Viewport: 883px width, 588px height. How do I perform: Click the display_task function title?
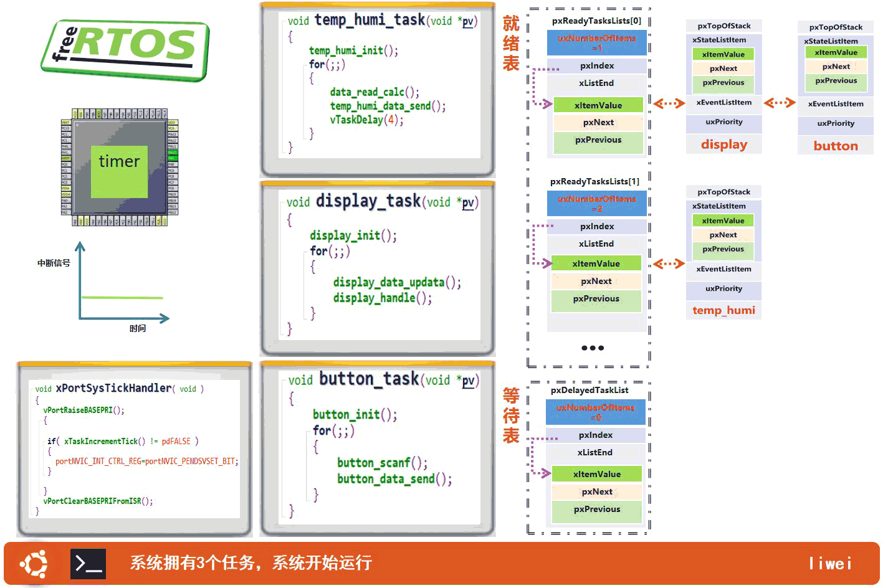368,201
